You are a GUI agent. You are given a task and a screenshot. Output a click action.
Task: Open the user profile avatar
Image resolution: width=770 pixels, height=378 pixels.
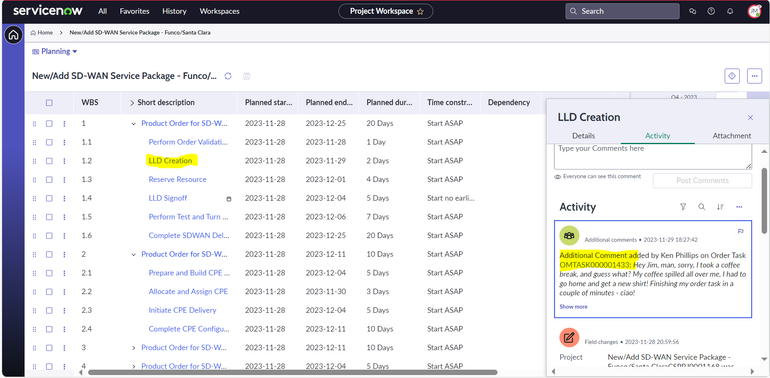click(x=754, y=11)
